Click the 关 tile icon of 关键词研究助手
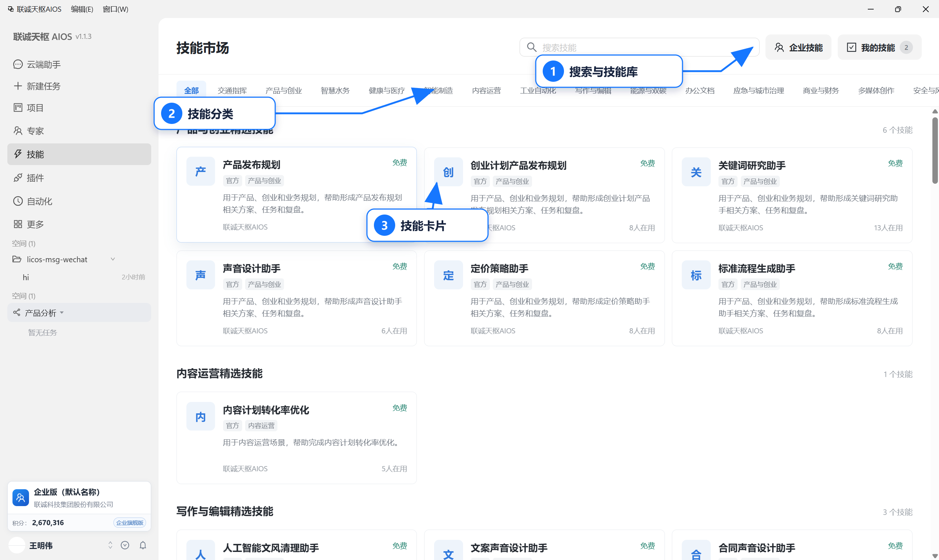Viewport: 939px width, 560px height. (696, 172)
